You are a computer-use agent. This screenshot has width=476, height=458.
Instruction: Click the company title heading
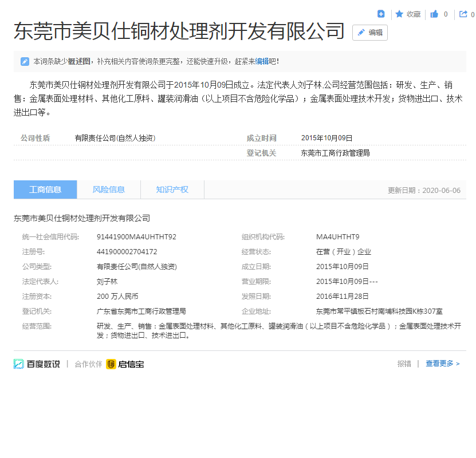[179, 32]
